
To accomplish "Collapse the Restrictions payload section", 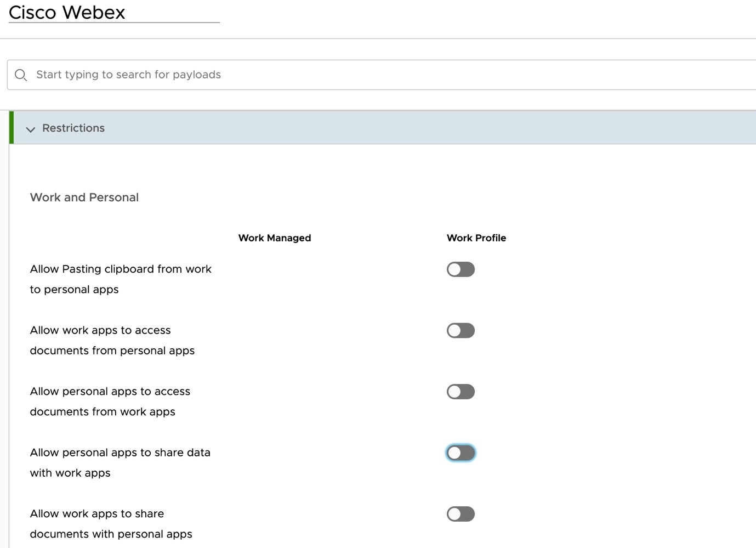I will [31, 129].
